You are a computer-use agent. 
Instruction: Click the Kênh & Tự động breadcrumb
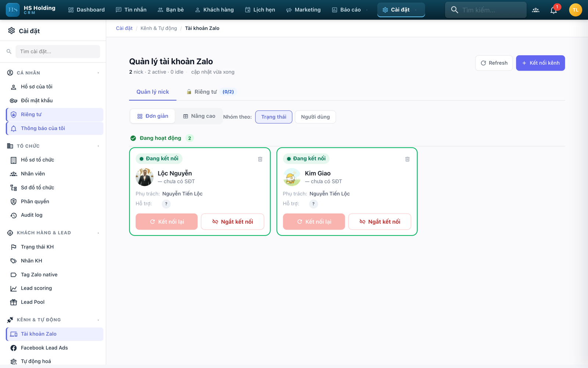(x=158, y=28)
